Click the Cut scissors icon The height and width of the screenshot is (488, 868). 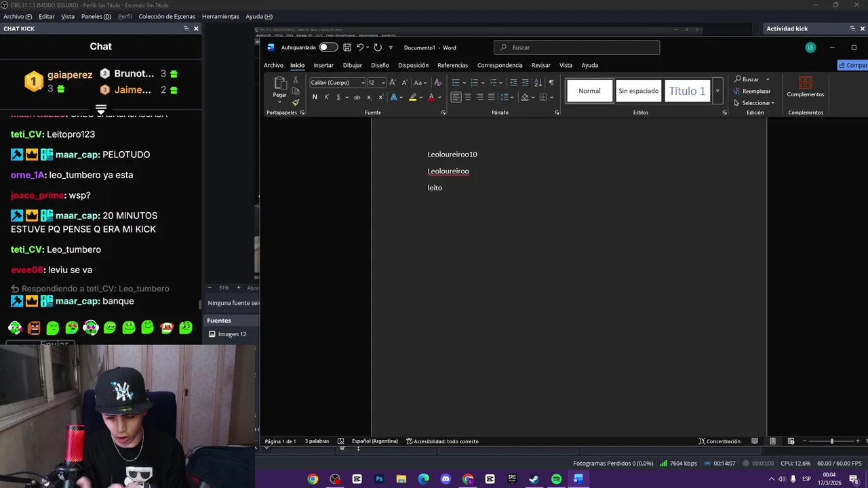pos(296,80)
